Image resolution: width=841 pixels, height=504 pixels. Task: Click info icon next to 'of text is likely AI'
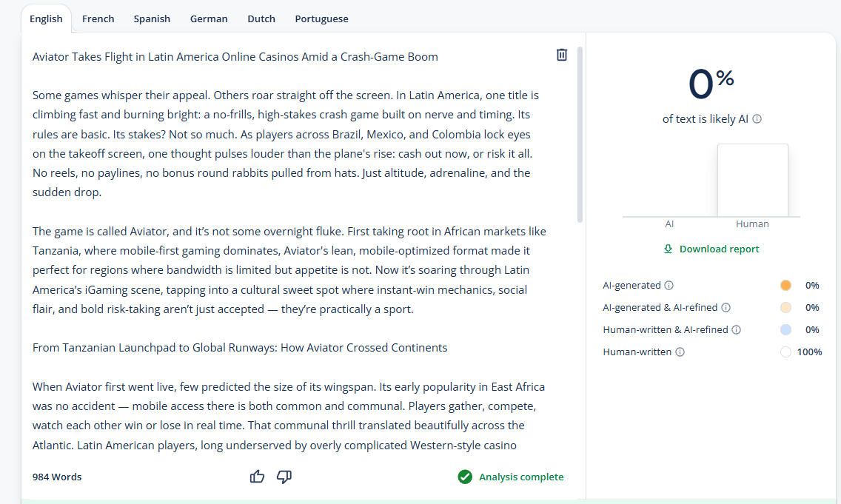(757, 119)
